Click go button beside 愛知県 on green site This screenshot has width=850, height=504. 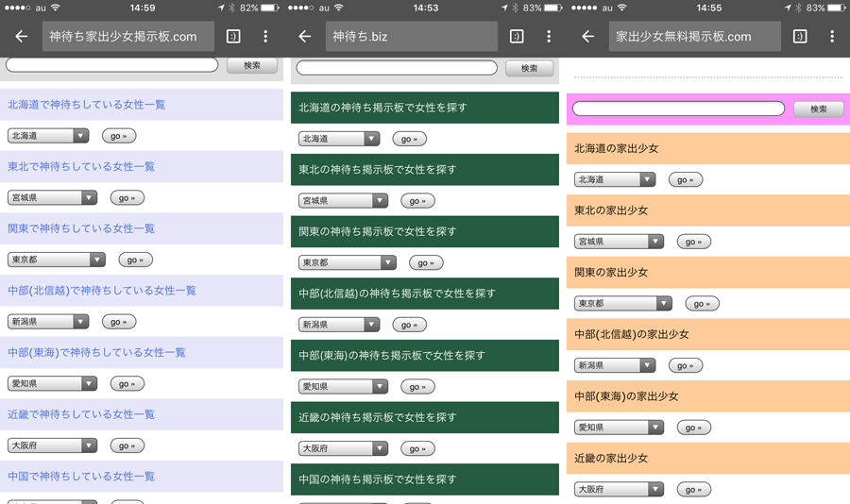[x=418, y=387]
